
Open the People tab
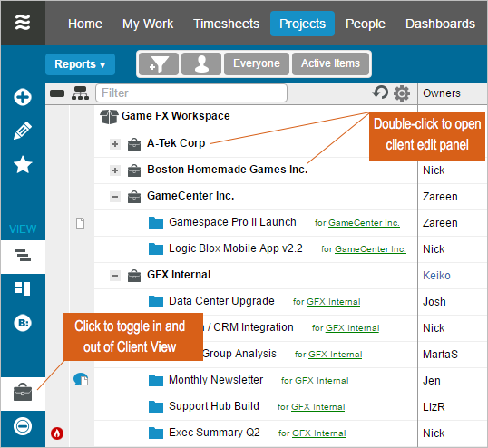click(x=366, y=24)
